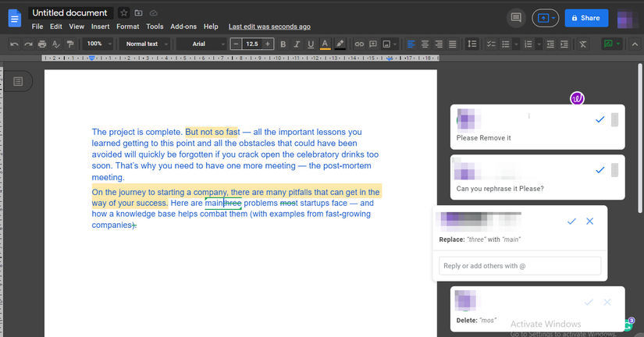Screen dimensions: 644x337
Task: Activate the paint format tool
Action: 70,44
